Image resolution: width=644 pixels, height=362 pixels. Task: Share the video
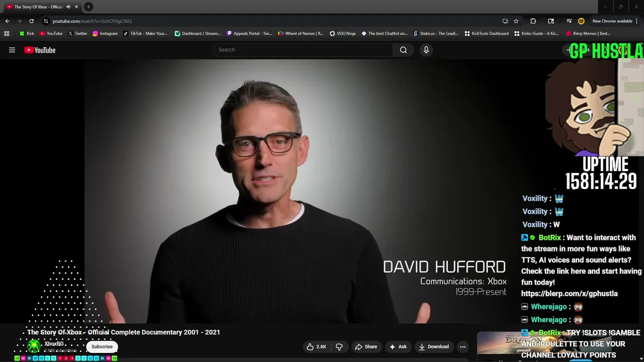click(x=366, y=346)
